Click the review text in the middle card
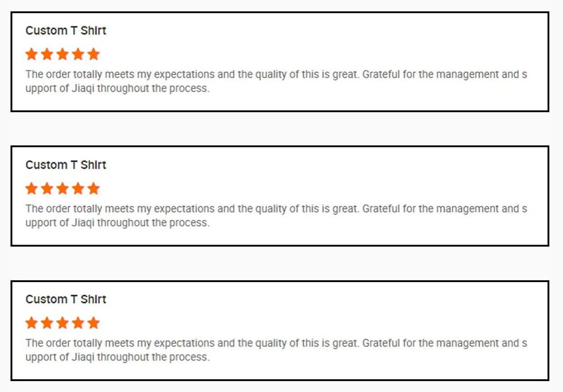This screenshot has height=392, width=563. [276, 216]
